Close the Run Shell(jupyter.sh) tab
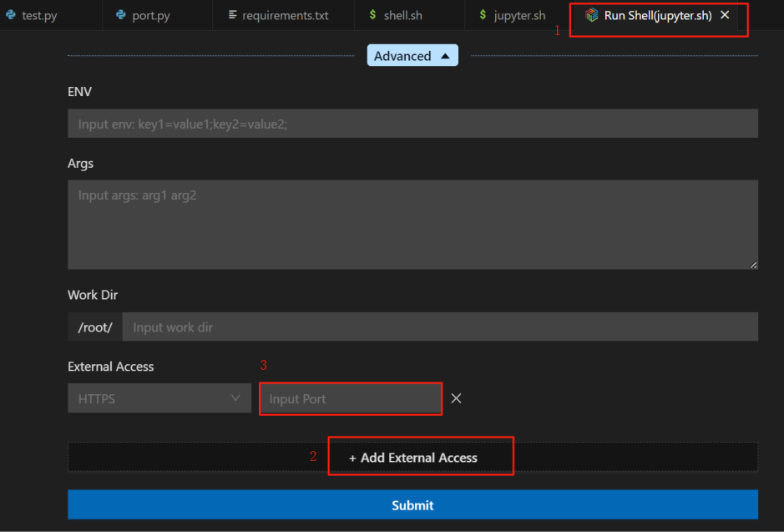This screenshot has height=532, width=784. pos(725,15)
